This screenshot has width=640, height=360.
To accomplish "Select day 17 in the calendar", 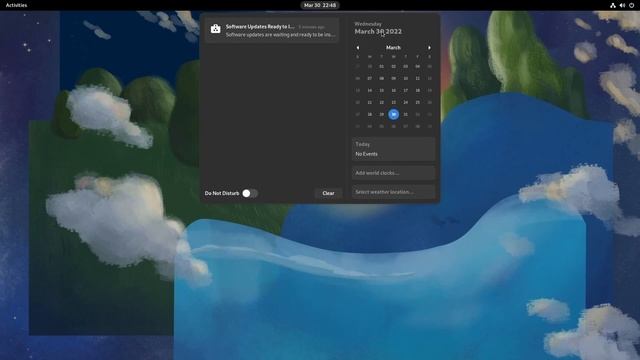I will click(405, 91).
